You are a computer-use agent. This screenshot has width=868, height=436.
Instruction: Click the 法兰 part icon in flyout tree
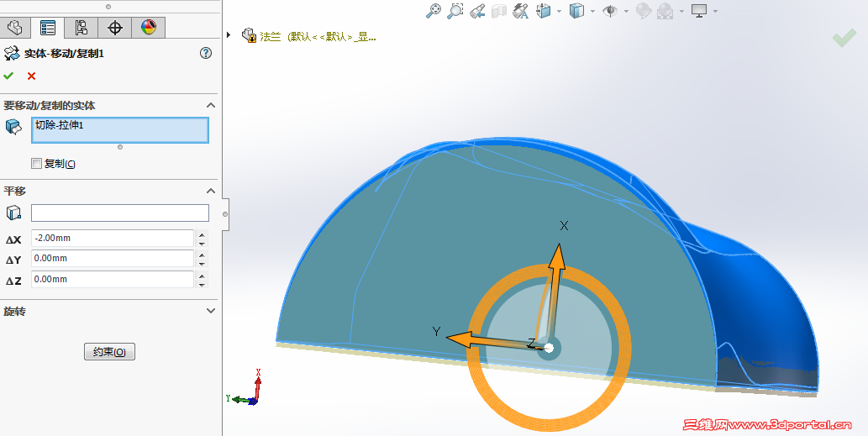[x=249, y=36]
